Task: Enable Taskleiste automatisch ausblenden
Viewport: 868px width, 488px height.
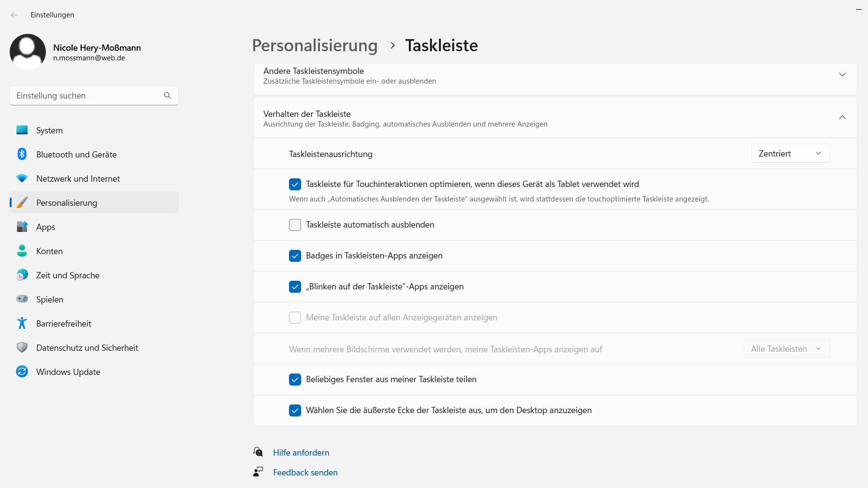Action: coord(295,225)
